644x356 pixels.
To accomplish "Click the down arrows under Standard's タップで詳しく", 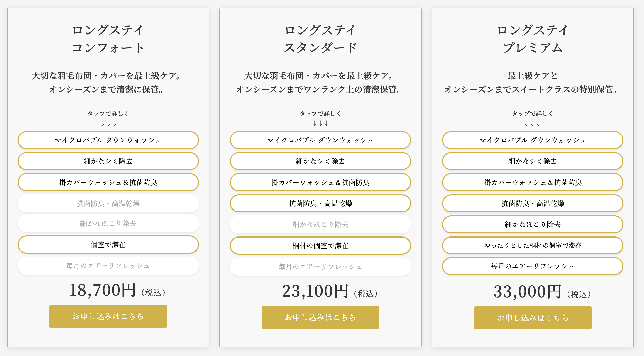I will [320, 123].
